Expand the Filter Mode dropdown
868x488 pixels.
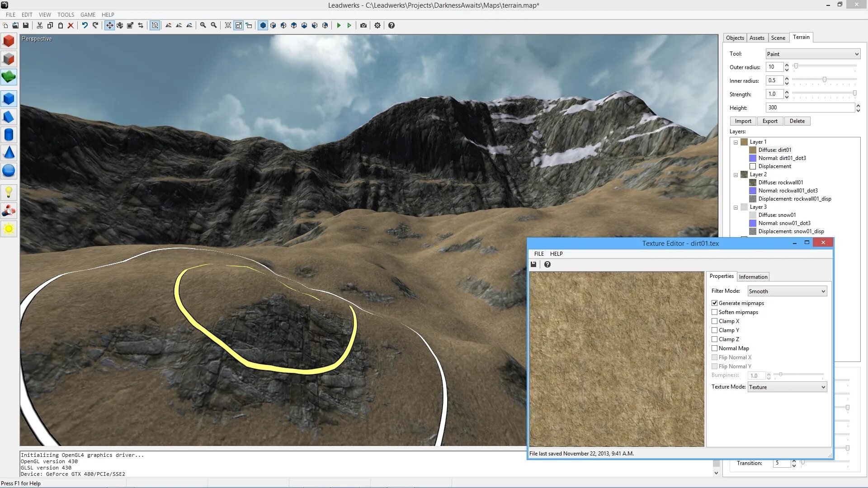(823, 291)
